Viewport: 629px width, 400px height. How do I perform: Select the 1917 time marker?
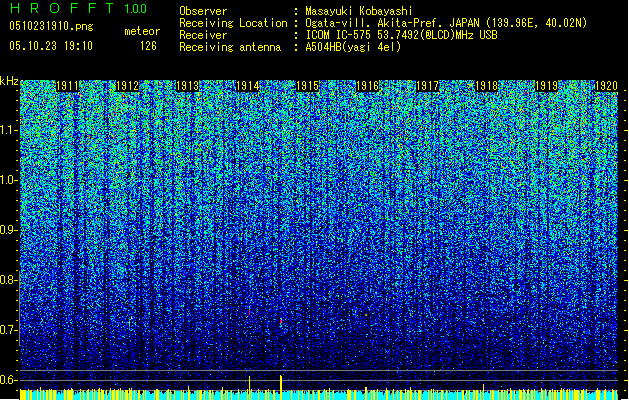click(x=428, y=86)
